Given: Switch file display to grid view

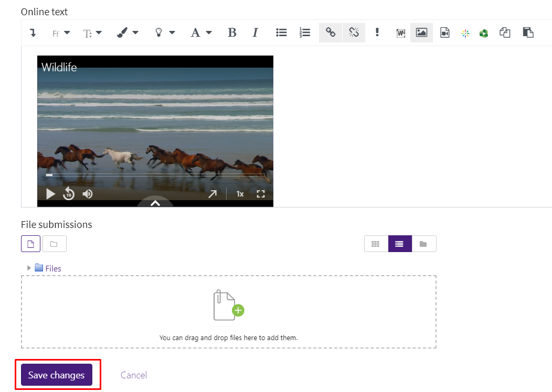Looking at the screenshot, I should coord(376,243).
